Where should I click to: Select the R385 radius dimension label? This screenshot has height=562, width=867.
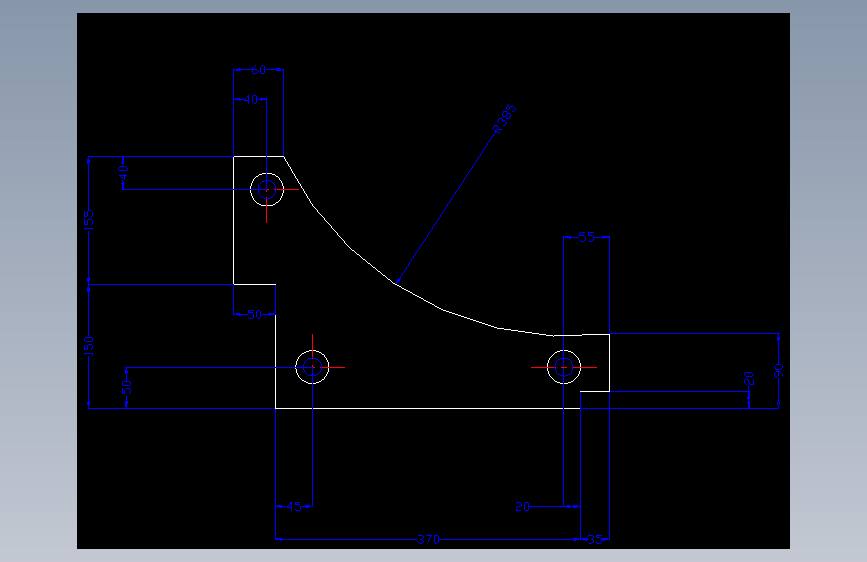pos(504,118)
